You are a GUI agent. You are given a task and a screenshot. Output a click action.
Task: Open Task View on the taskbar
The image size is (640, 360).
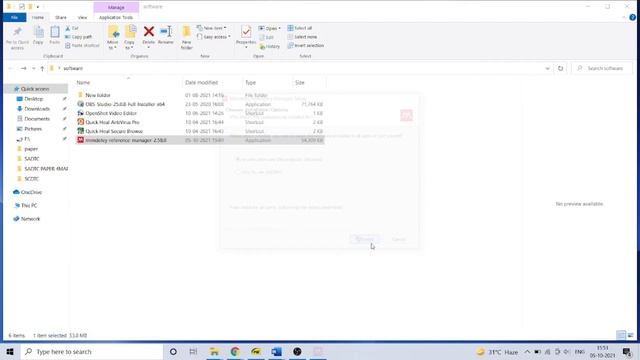pos(193,351)
